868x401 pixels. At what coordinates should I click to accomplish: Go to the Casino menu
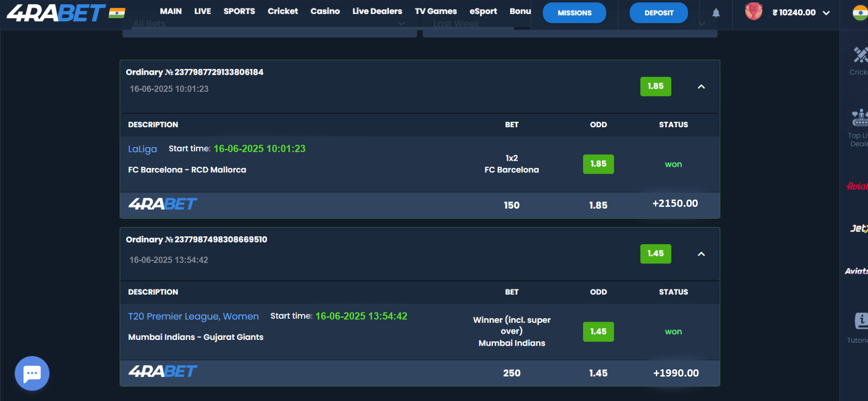[x=325, y=11]
